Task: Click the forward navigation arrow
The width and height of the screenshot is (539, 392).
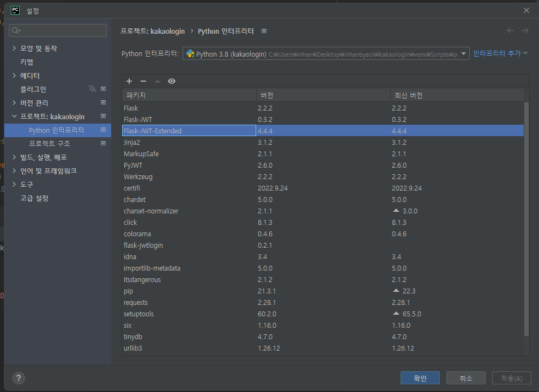Action: [525, 30]
